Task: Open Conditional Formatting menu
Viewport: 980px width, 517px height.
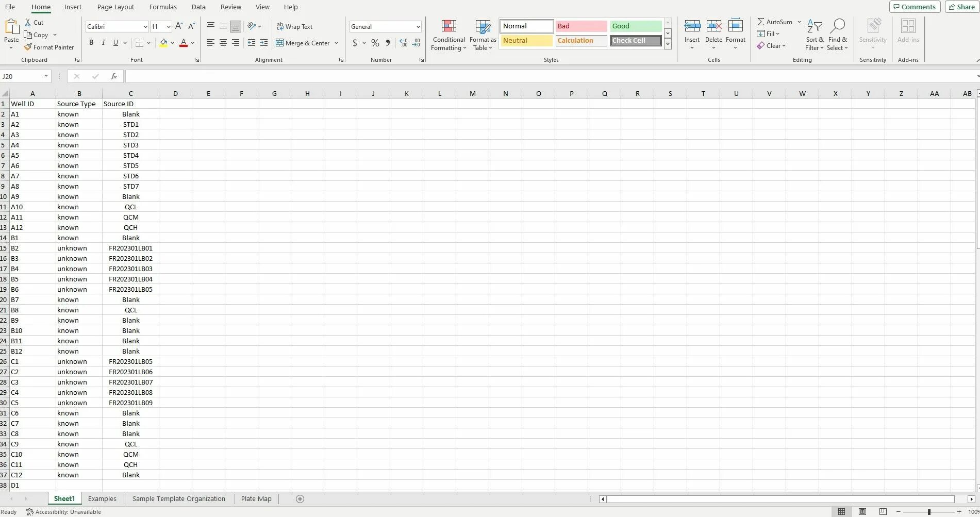Action: pos(449,35)
